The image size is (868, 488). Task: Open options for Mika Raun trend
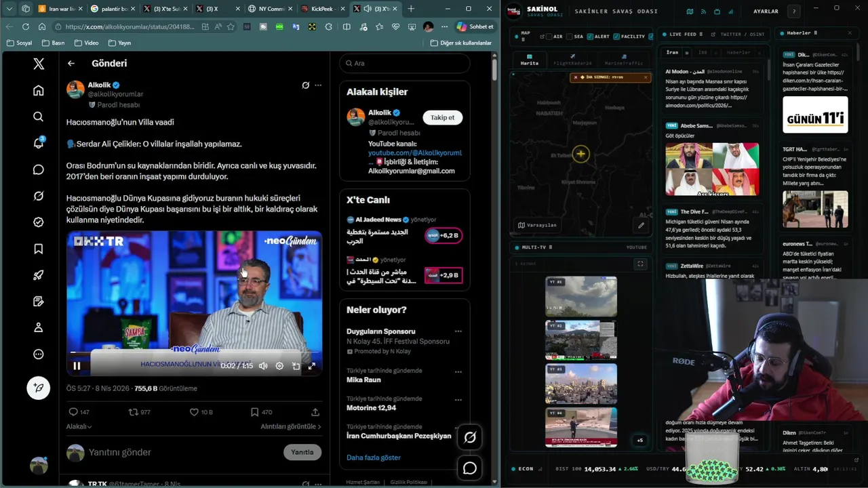tap(458, 372)
